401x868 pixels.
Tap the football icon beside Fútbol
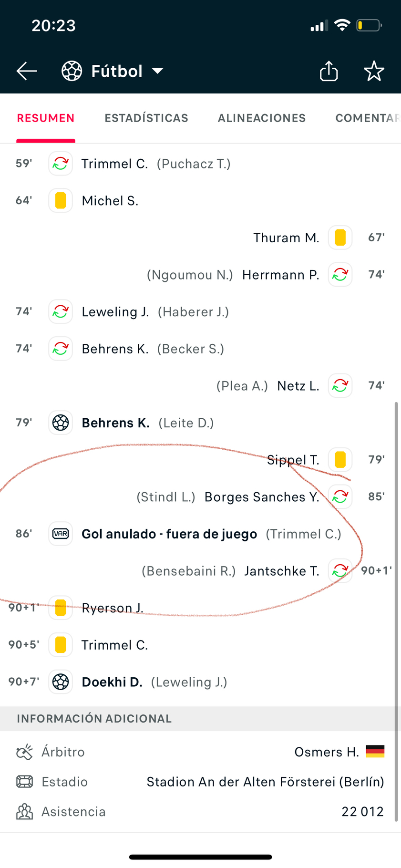coord(72,71)
